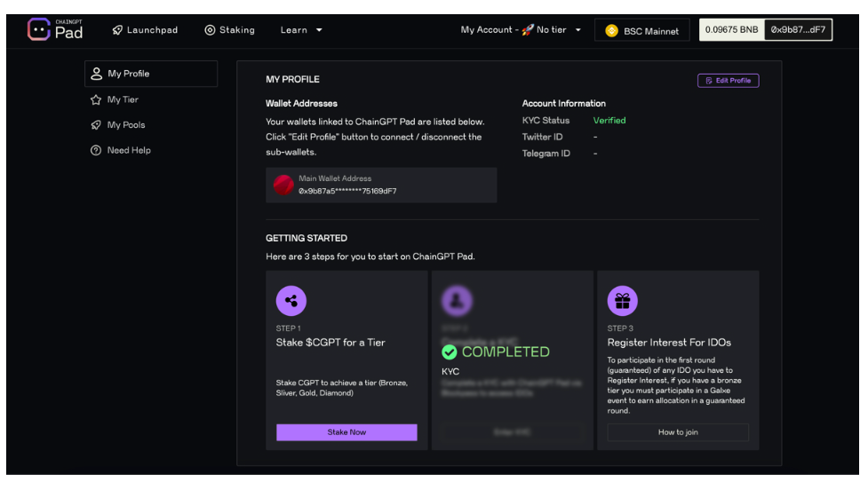The image size is (868, 482).
Task: Click the green completed checkmark icon
Action: coord(449,352)
